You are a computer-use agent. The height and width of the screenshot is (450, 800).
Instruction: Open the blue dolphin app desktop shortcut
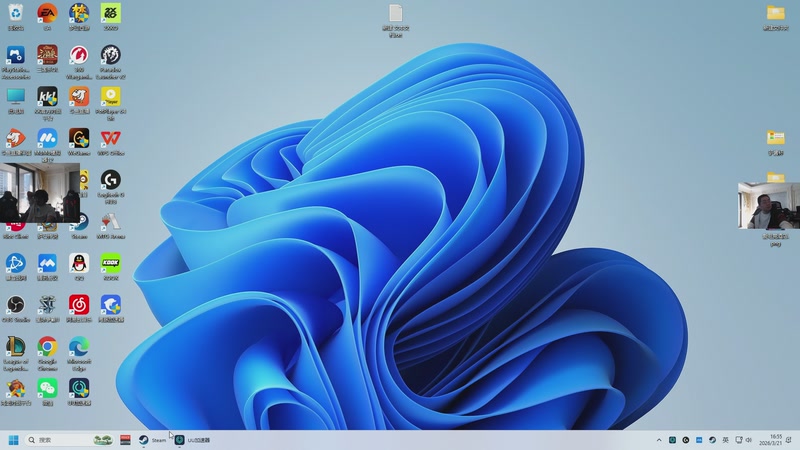[111, 309]
